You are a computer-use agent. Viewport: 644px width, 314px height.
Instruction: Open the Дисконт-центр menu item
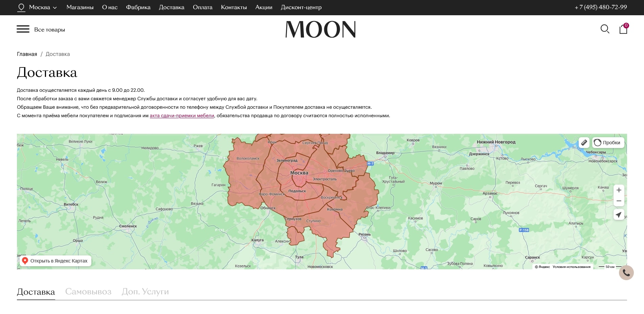(301, 7)
